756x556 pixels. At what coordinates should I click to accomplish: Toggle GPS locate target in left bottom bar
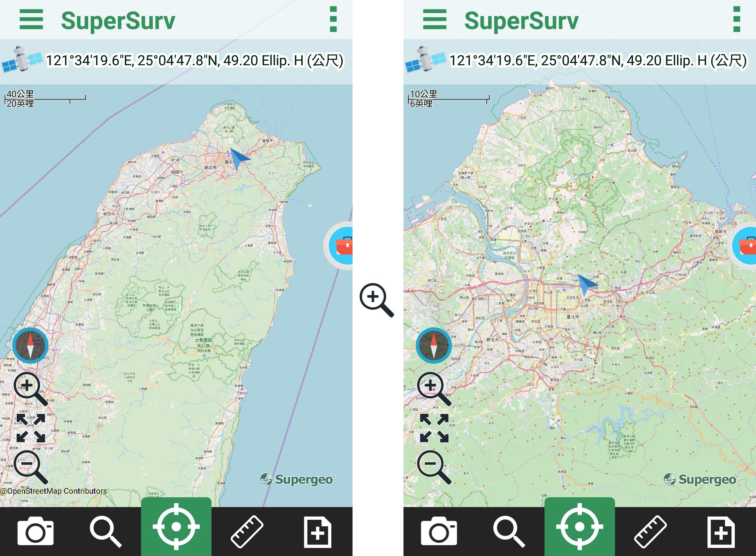point(176,527)
